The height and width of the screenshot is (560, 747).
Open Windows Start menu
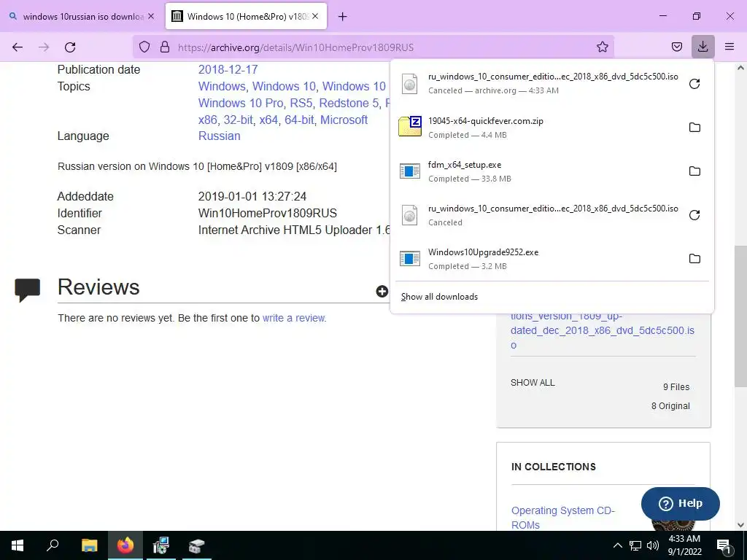(18, 545)
